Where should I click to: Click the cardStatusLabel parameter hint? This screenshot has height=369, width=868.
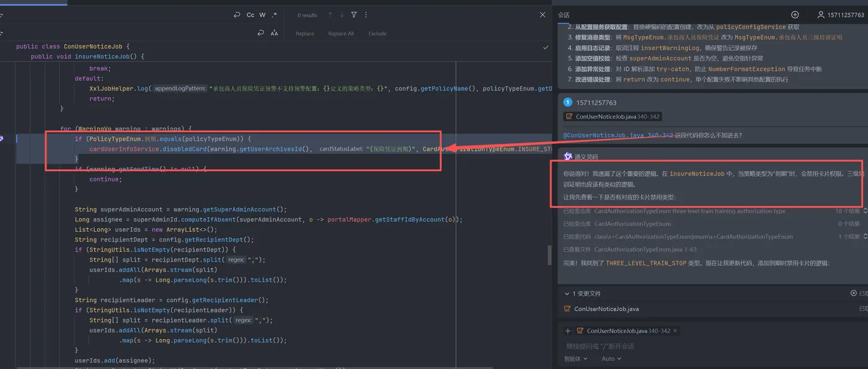point(340,149)
